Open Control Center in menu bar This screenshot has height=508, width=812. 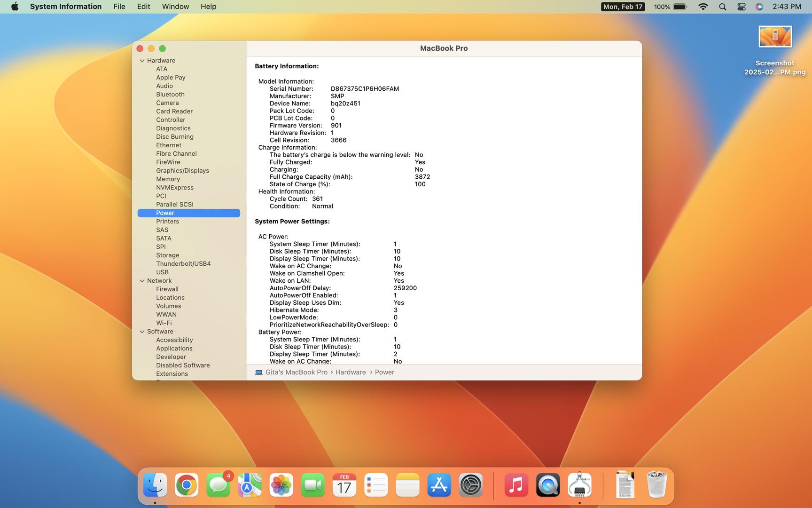[x=741, y=7]
